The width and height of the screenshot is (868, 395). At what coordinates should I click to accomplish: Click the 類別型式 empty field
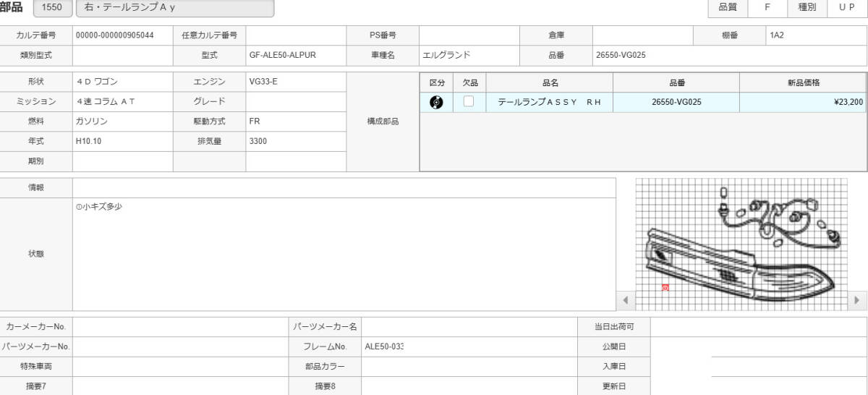(x=122, y=55)
